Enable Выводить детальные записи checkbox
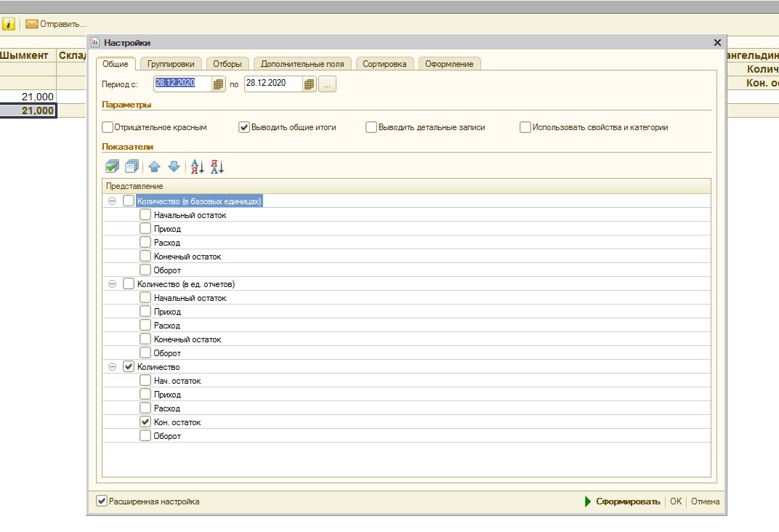 click(x=371, y=127)
